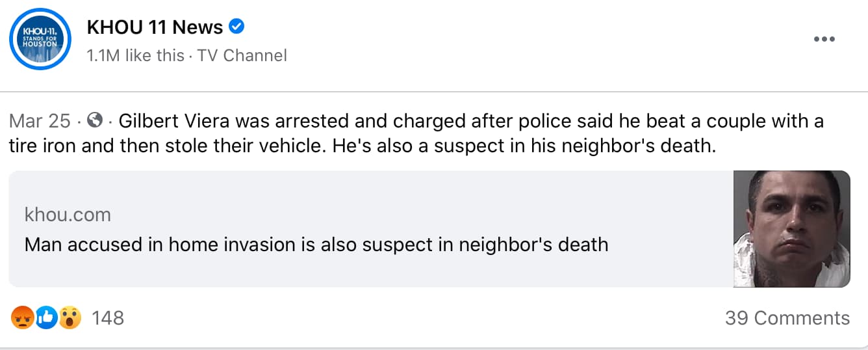
Task: Click the blue verified badge
Action: point(238,27)
